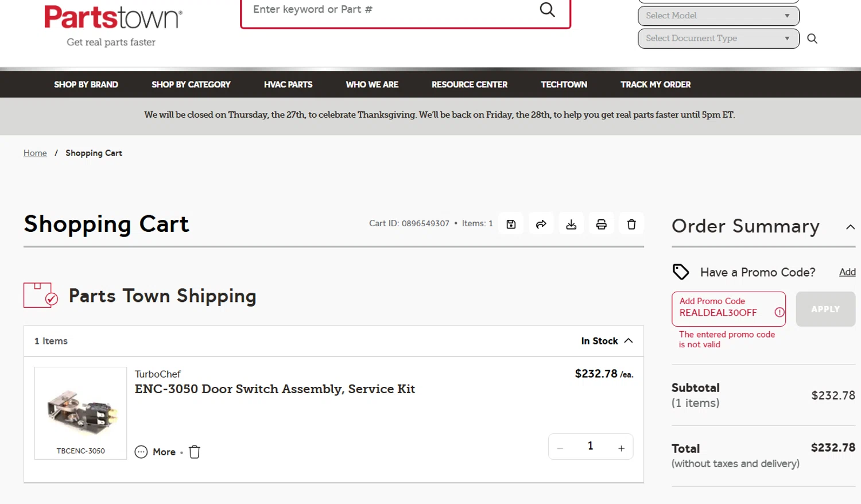The height and width of the screenshot is (504, 861).
Task: Click the promo code tag icon
Action: (681, 272)
